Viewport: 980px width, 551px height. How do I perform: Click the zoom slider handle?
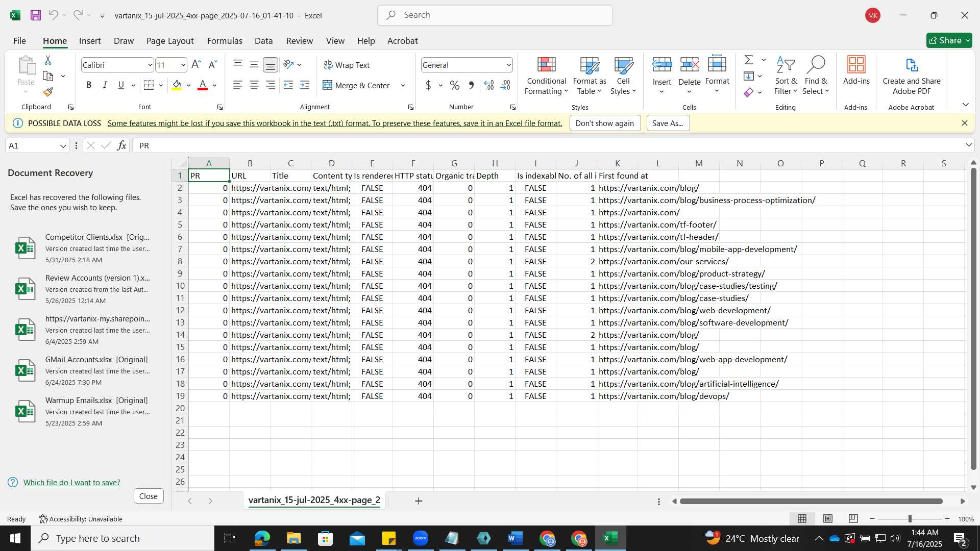click(910, 519)
